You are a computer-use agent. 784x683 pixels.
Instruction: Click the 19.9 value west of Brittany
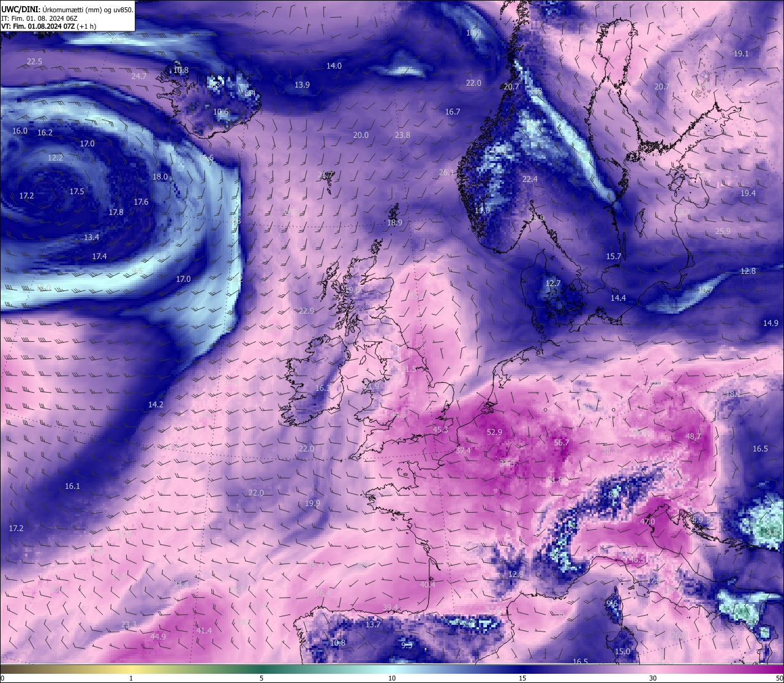(x=312, y=504)
